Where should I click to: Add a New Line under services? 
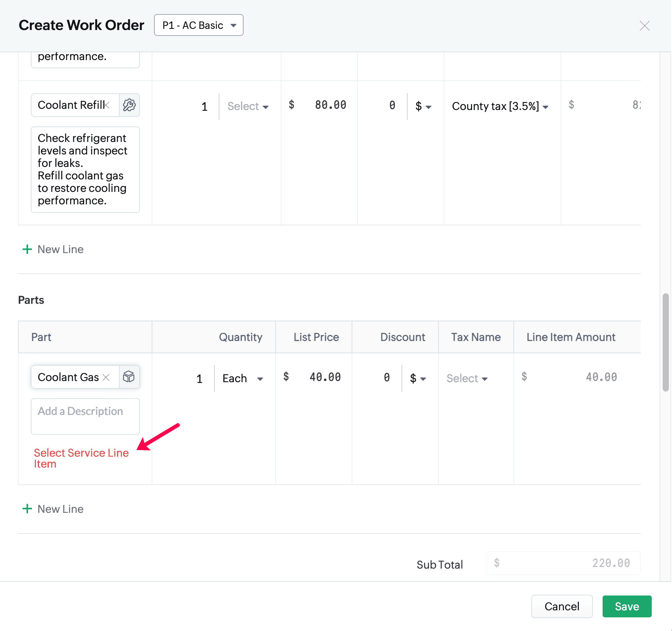53,249
